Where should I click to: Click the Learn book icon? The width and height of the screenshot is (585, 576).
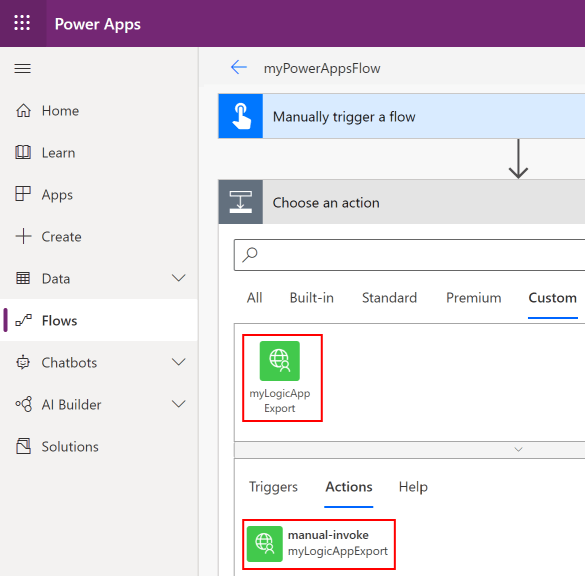tap(23, 152)
